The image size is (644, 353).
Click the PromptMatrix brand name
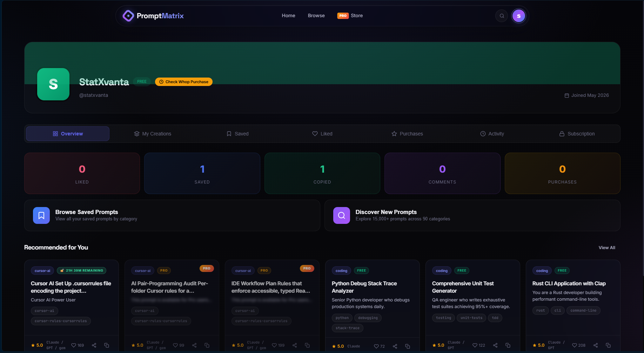click(x=160, y=16)
